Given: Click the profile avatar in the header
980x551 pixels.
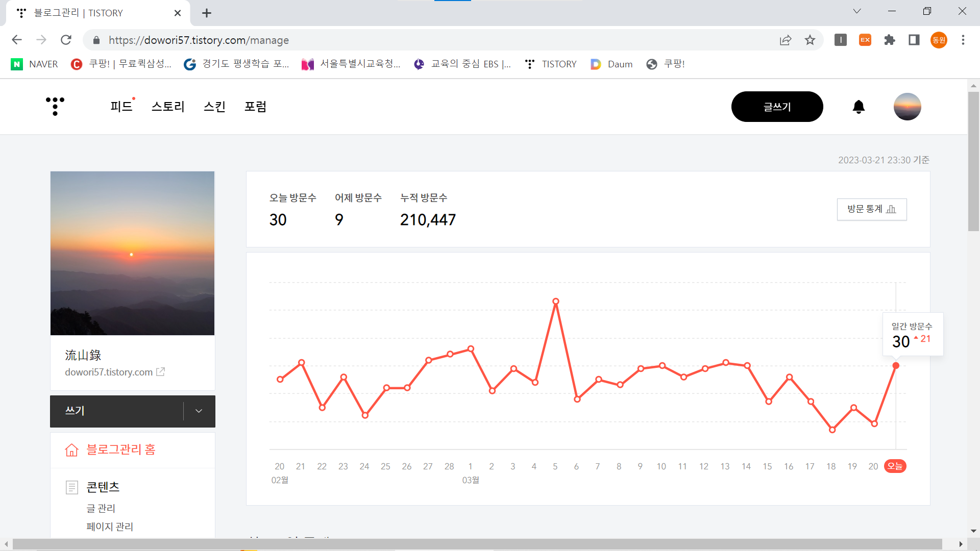Looking at the screenshot, I should pyautogui.click(x=907, y=107).
